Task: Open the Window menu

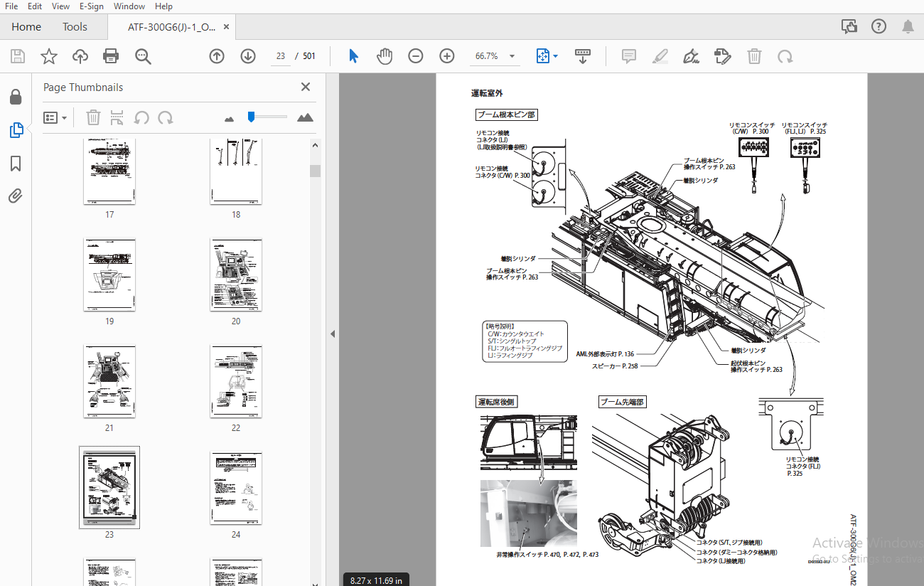Action: click(x=129, y=6)
